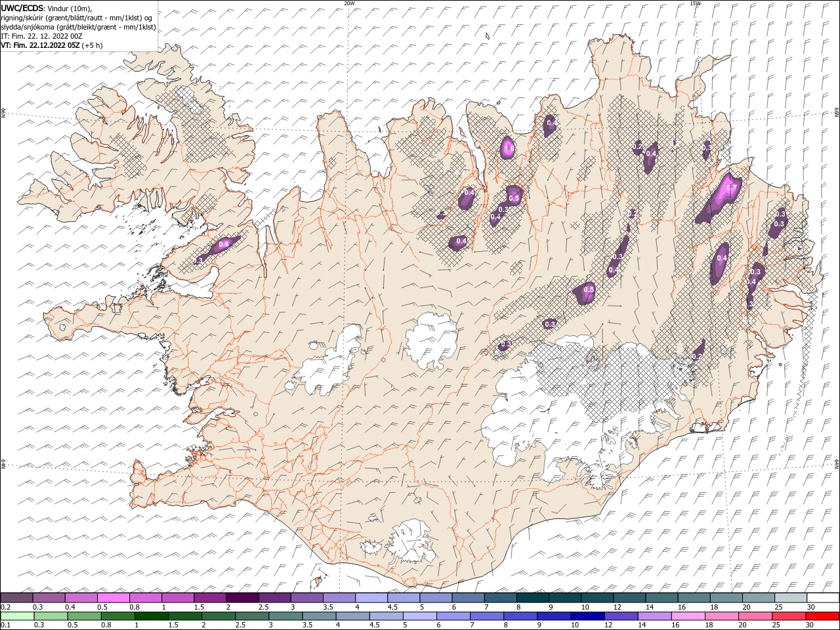The image size is (840, 630).
Task: Select the initial time line 'IT: Fim. 22. 12. 2022 00Z'
Action: [x=42, y=36]
